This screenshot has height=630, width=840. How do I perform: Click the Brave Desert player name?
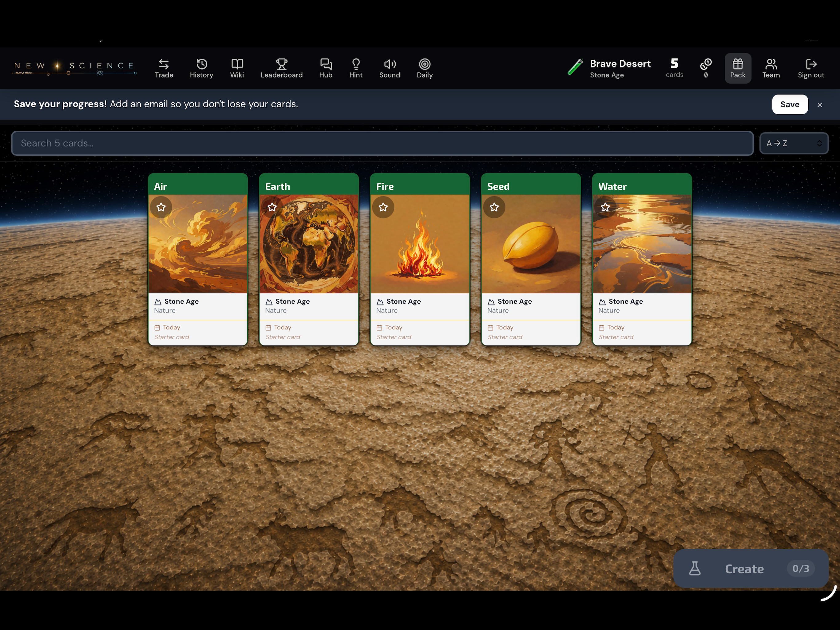620,63
